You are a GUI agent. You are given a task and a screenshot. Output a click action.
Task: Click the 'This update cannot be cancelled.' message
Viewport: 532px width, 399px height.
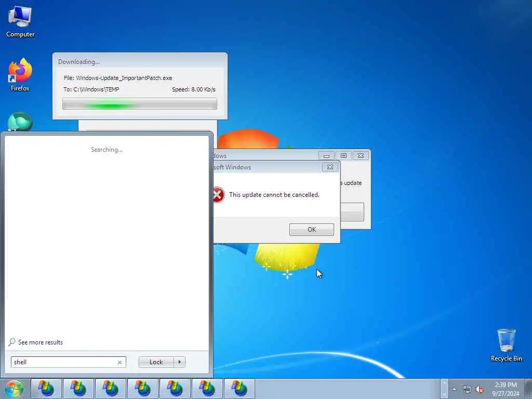[274, 195]
